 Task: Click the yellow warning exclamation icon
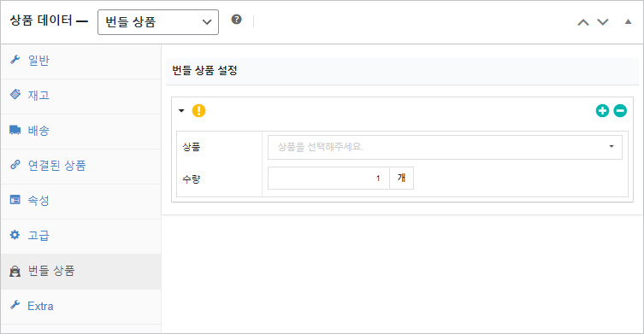(x=198, y=111)
